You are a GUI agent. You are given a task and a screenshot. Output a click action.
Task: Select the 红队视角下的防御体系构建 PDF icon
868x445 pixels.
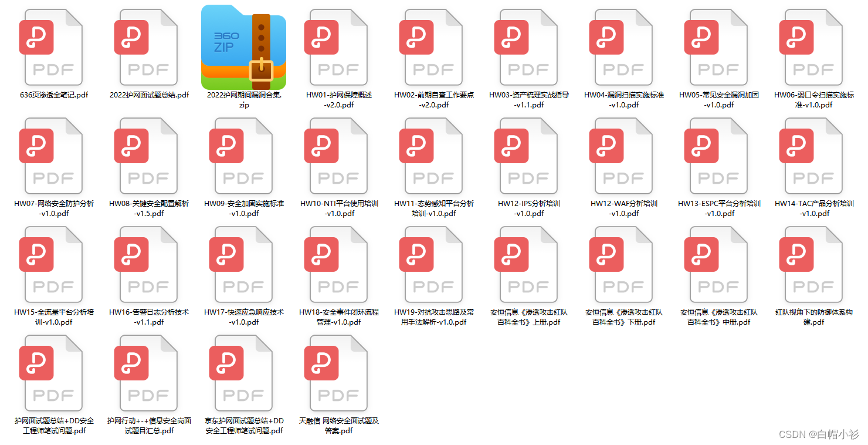coord(811,264)
